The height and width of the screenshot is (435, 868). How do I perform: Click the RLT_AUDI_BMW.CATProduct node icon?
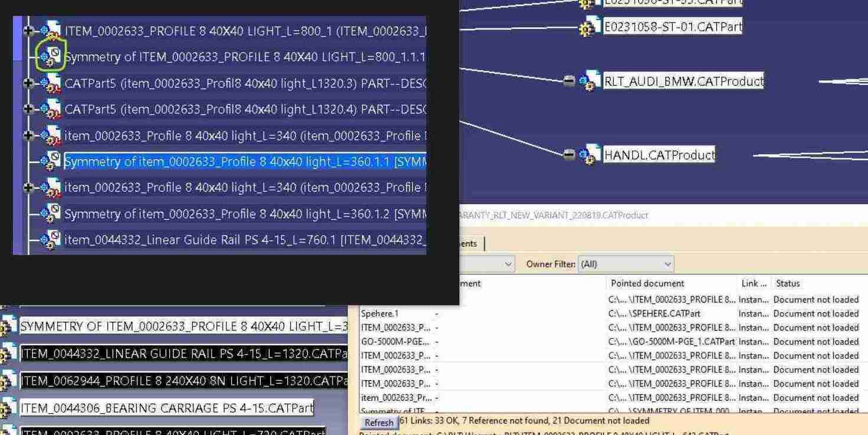point(588,81)
